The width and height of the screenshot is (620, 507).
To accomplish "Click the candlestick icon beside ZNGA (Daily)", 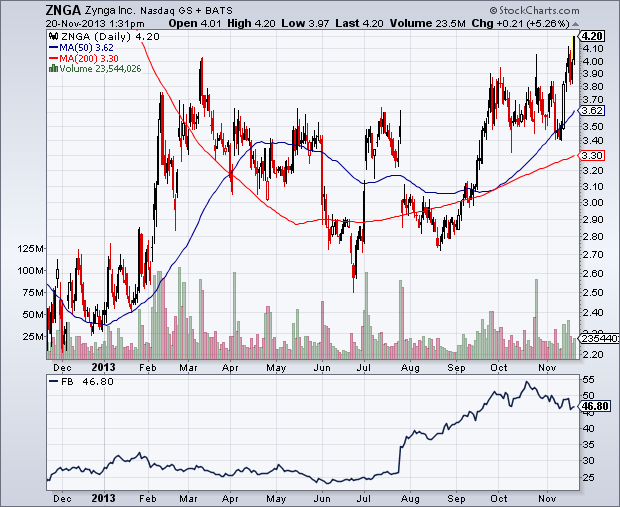I will pos(53,36).
